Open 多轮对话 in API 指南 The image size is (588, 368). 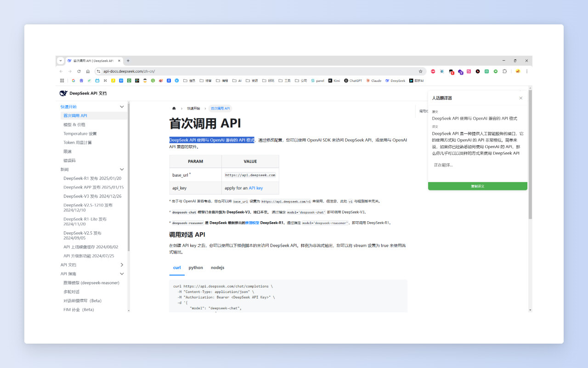pos(71,292)
